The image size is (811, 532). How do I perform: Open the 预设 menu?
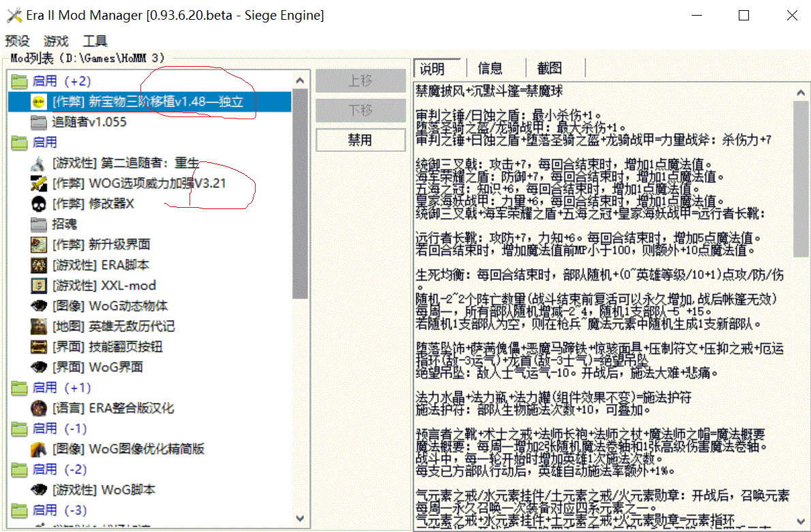(x=17, y=41)
